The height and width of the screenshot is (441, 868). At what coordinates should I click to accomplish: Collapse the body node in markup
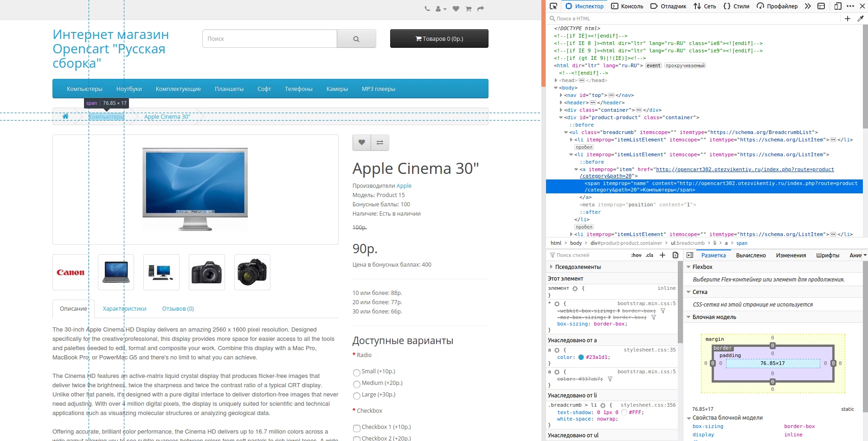pos(556,88)
